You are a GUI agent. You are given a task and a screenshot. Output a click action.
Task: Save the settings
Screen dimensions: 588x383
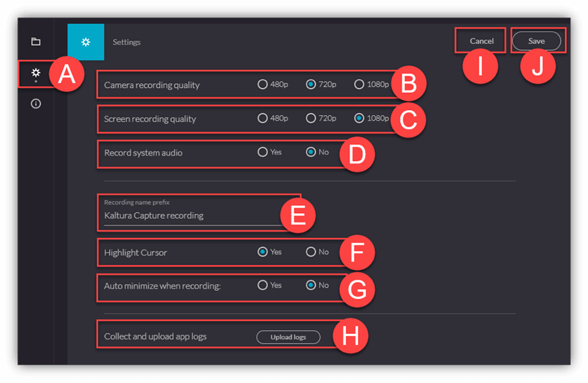coord(536,41)
